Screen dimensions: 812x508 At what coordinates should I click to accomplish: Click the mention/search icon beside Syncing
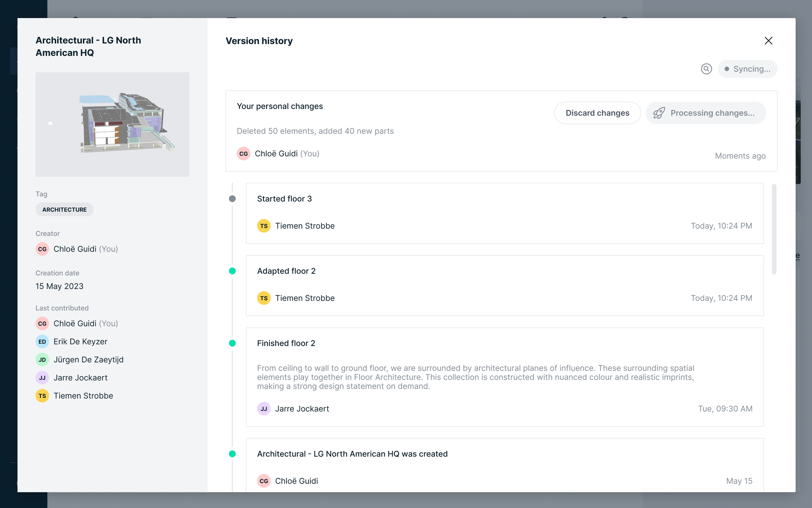point(706,69)
